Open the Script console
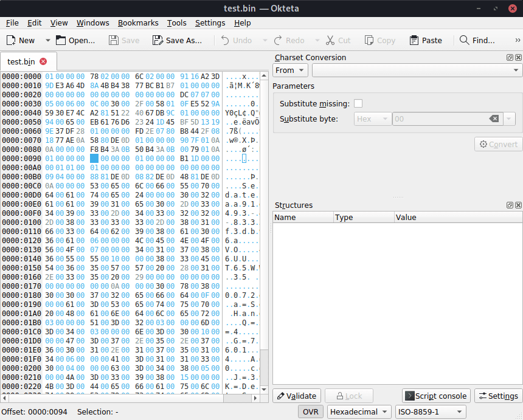523x420 pixels. (x=436, y=396)
